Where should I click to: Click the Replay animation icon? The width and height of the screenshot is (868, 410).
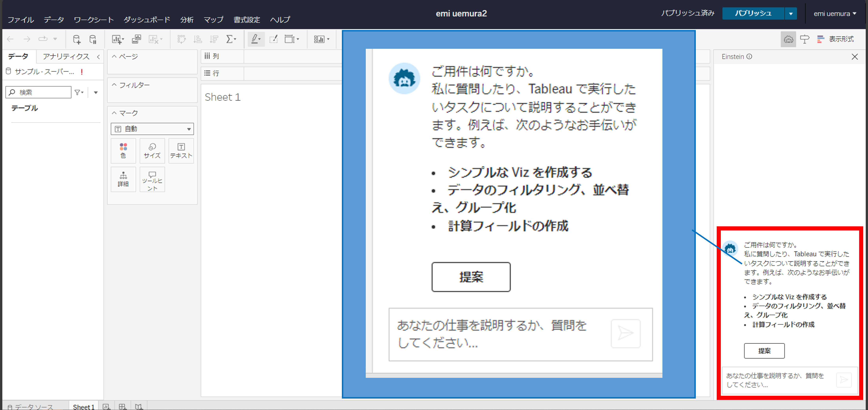(x=43, y=39)
